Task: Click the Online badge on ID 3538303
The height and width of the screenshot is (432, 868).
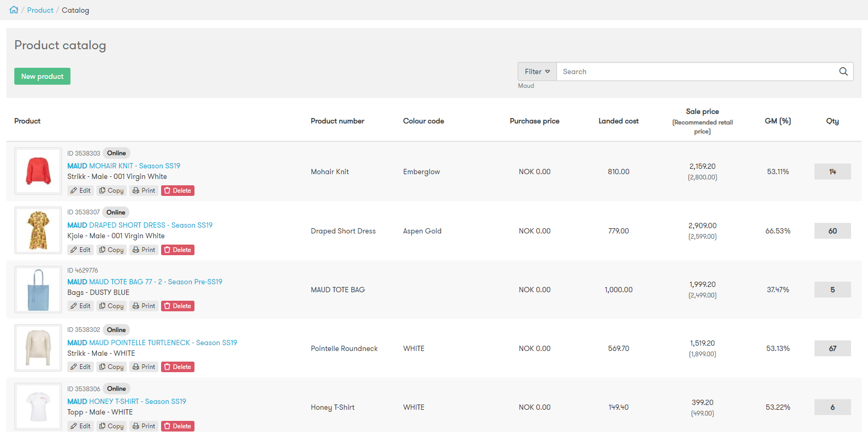Action: tap(117, 153)
